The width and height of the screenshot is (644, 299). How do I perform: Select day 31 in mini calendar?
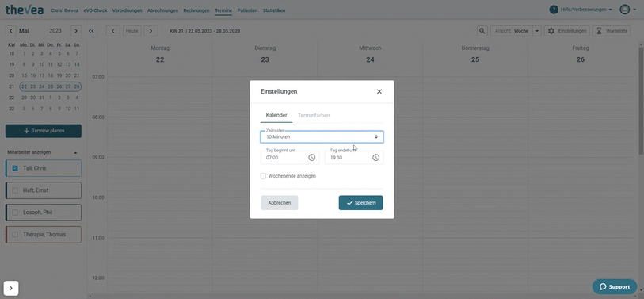(41, 98)
